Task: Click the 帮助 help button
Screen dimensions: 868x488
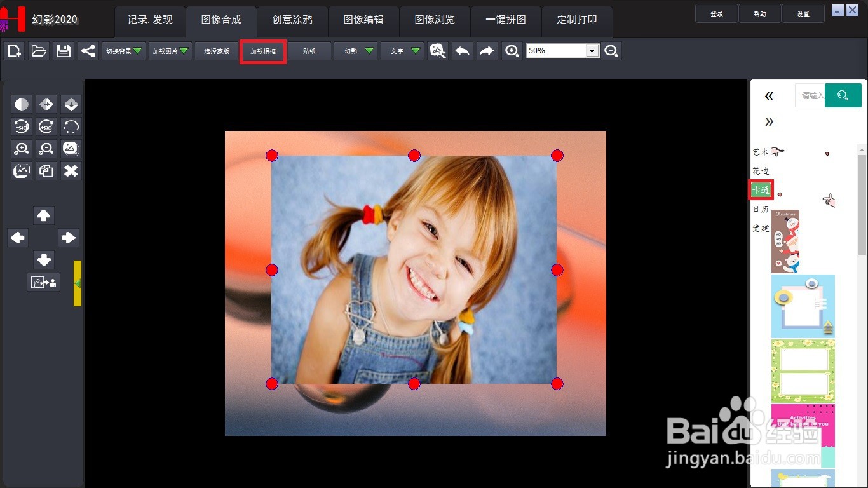Action: [760, 13]
